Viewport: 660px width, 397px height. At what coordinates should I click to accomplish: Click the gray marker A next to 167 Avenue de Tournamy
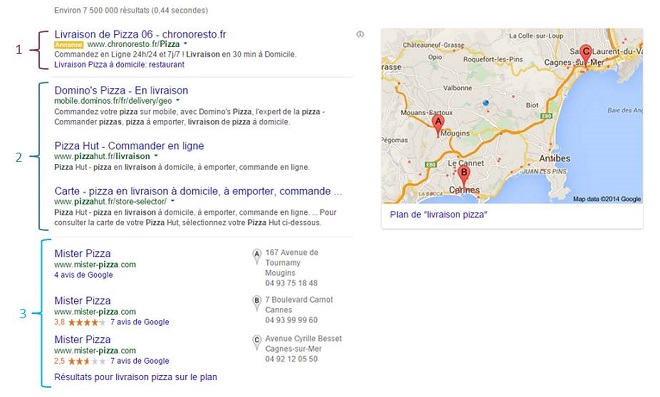coord(256,256)
